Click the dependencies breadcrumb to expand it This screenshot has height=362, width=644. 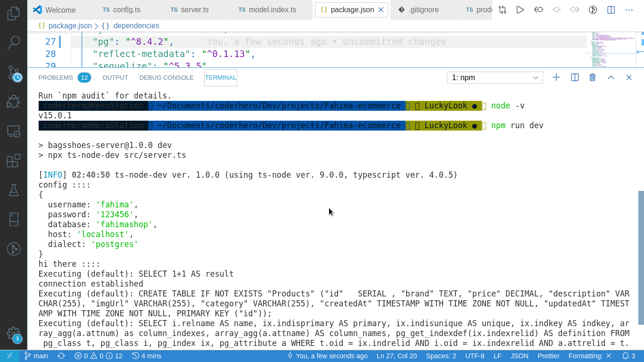(x=137, y=26)
